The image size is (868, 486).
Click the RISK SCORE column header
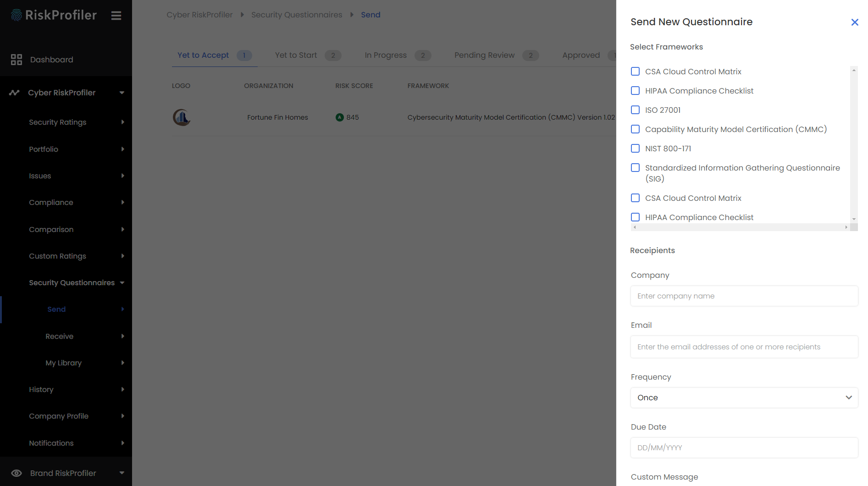point(354,86)
